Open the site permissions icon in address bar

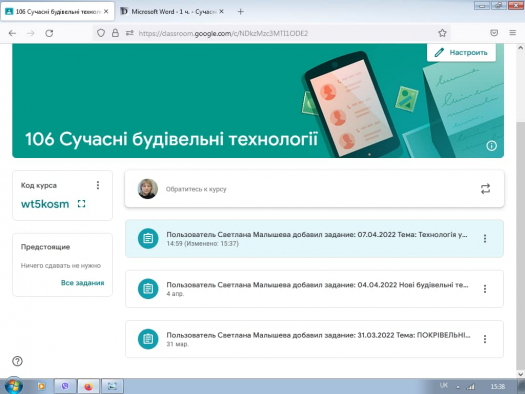130,33
